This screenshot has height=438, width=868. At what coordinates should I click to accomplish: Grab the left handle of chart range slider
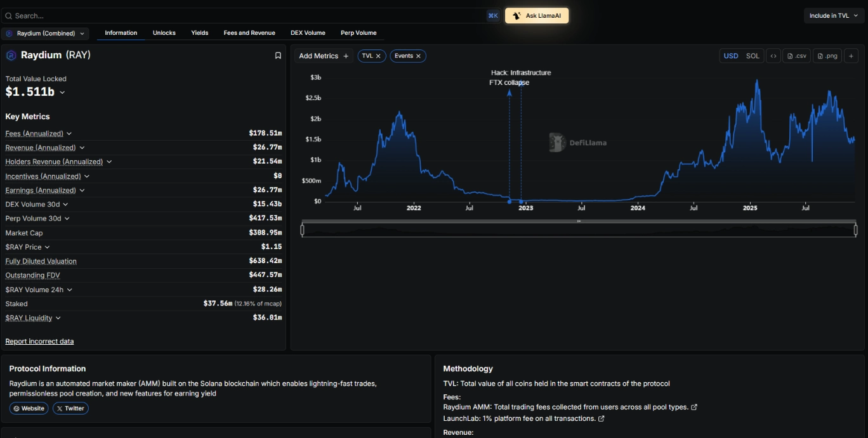(x=302, y=229)
